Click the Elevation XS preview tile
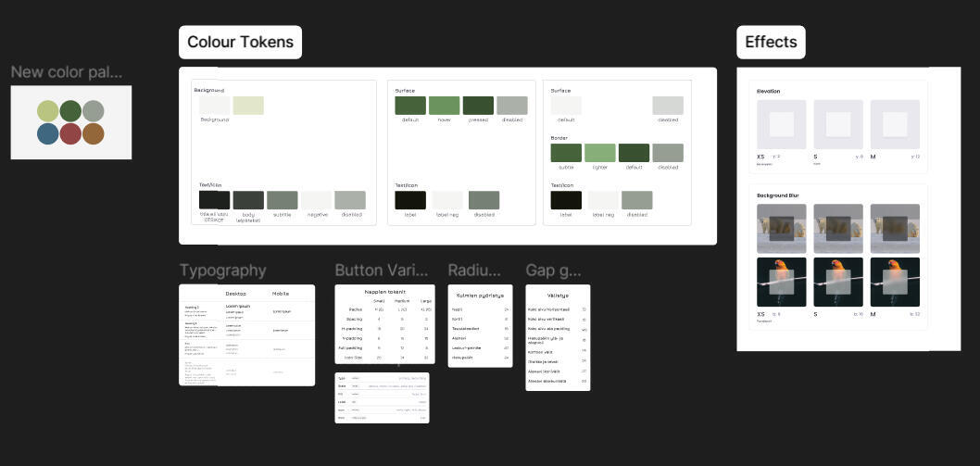The height and width of the screenshot is (466, 980). 781,124
